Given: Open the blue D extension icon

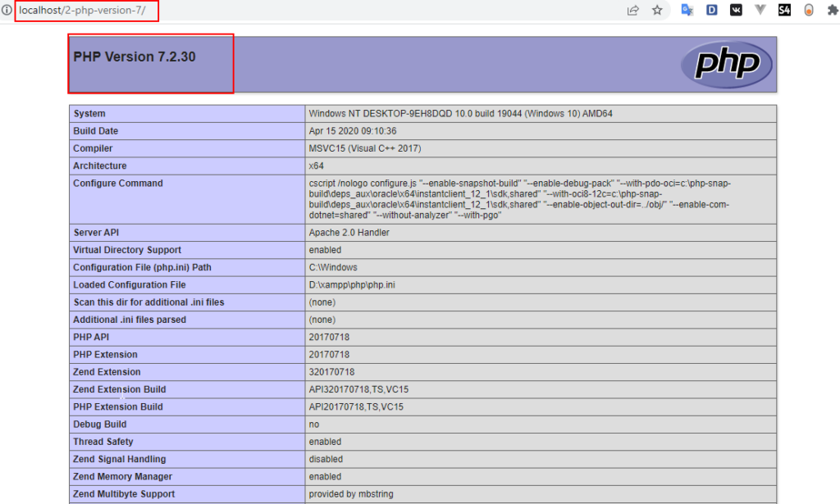Looking at the screenshot, I should (x=711, y=11).
